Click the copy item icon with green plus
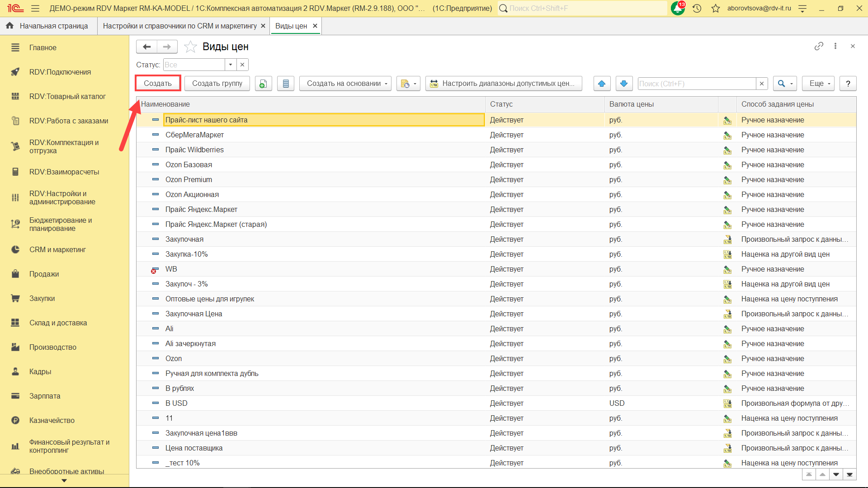This screenshot has width=868, height=488. 263,84
